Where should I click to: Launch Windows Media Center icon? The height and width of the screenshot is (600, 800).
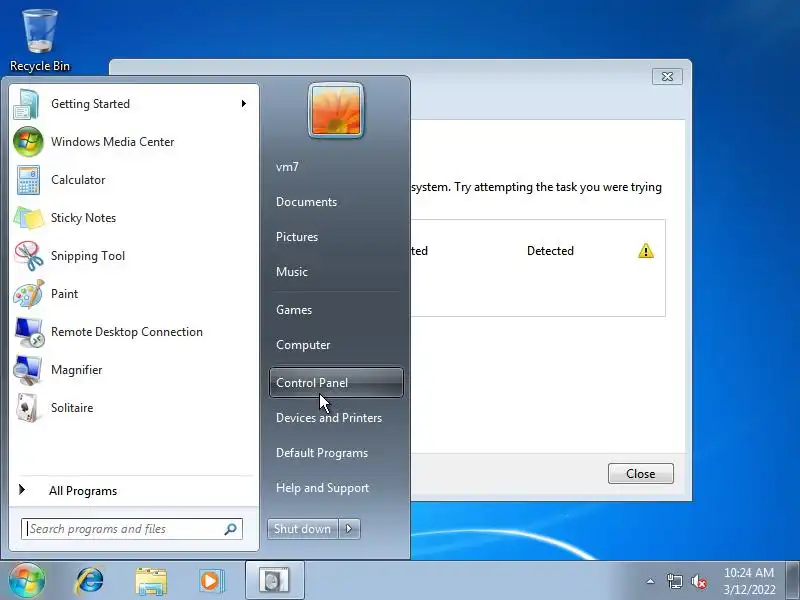[x=28, y=142]
